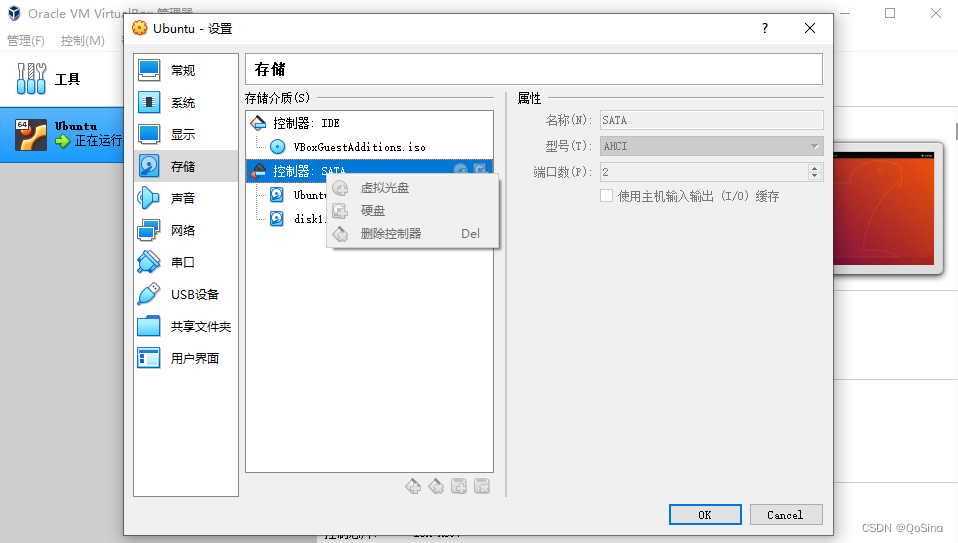Click the ? help button in dialog title

click(765, 28)
